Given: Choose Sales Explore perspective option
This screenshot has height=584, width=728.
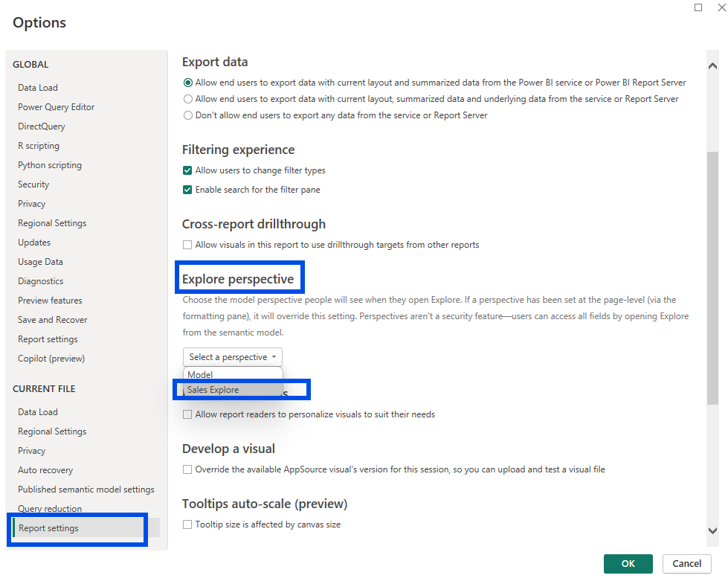Looking at the screenshot, I should pos(233,390).
